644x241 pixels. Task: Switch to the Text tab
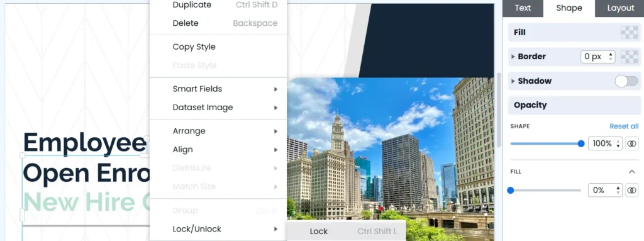point(523,8)
